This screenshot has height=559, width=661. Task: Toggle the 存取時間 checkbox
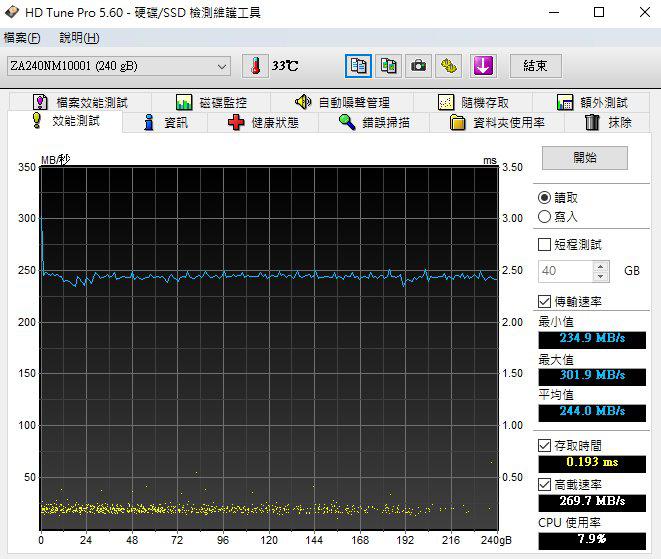545,445
